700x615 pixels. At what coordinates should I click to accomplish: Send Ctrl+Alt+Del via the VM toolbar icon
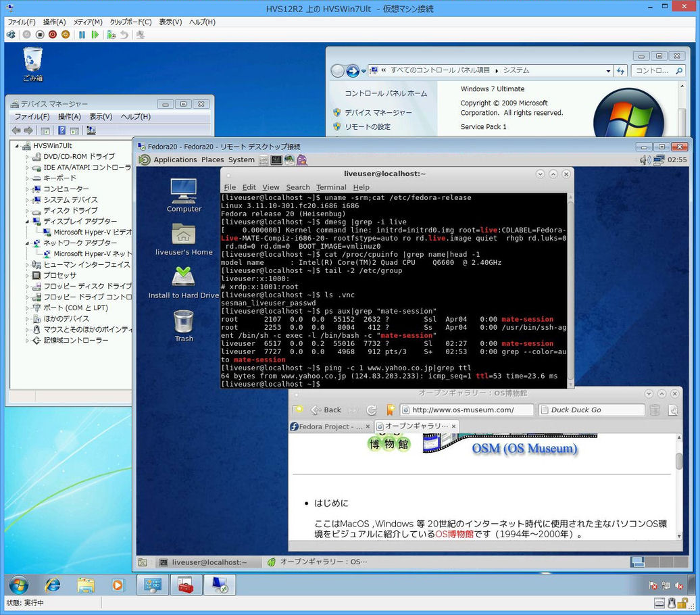click(11, 34)
